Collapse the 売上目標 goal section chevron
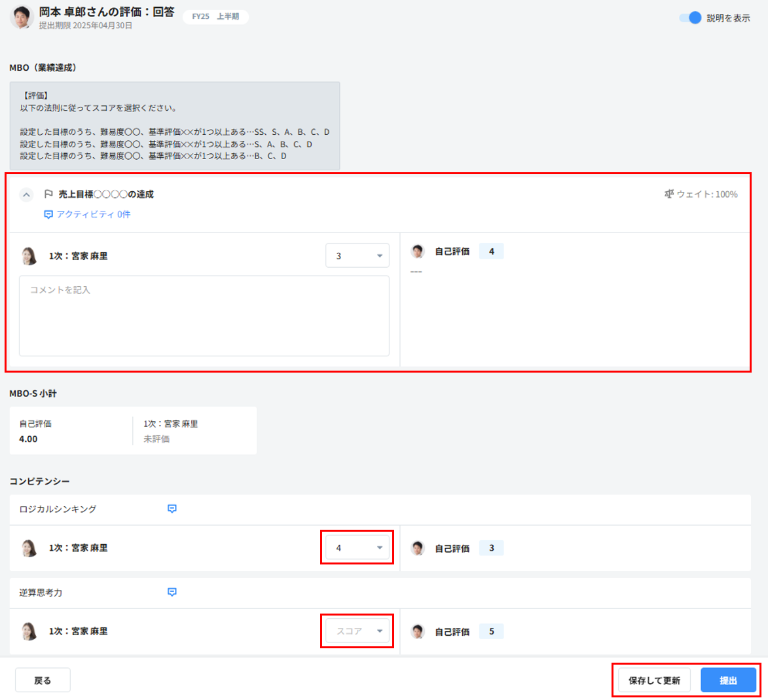The width and height of the screenshot is (768, 700). pos(26,194)
